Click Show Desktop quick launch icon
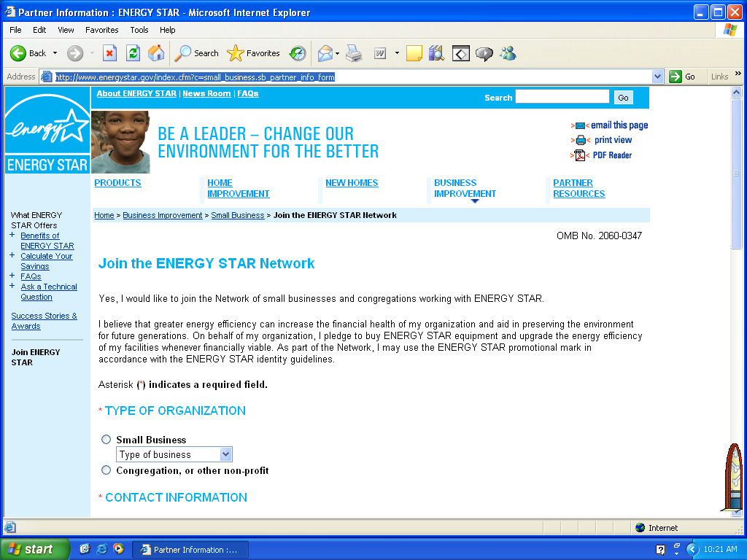747x560 pixels. tap(85, 549)
